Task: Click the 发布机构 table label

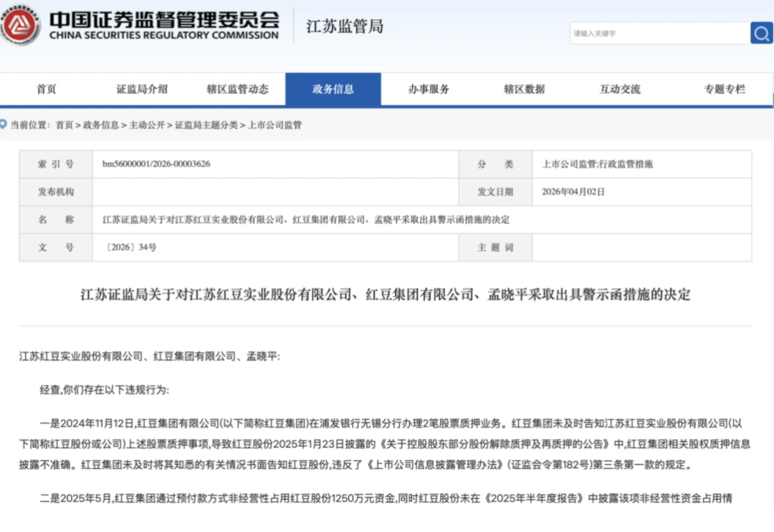Action: tap(56, 192)
